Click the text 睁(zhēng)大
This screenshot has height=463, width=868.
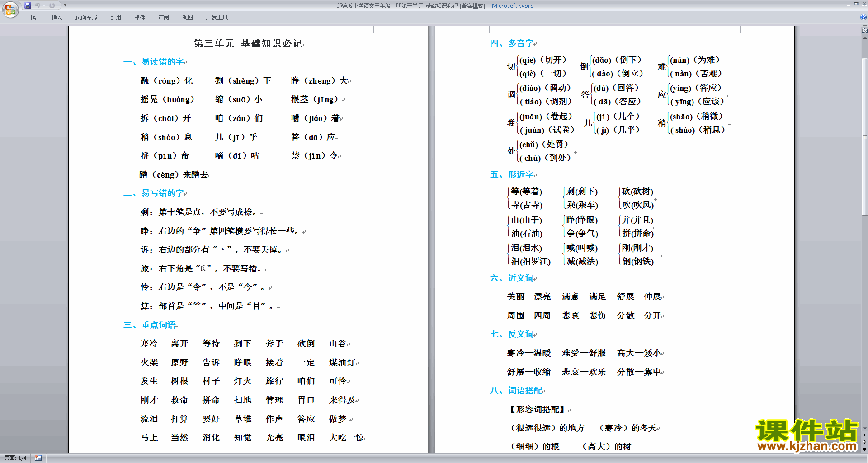pos(320,81)
